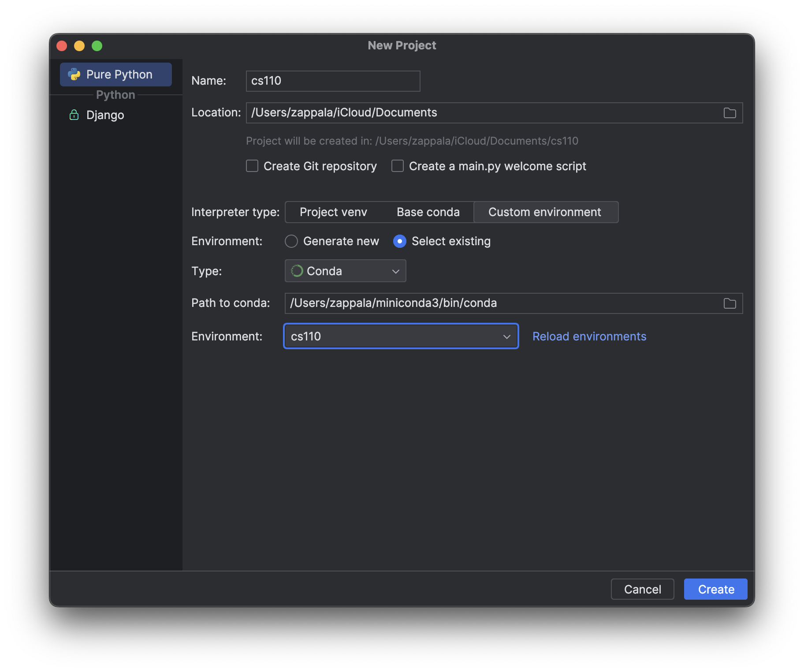Check Create a main.py welcome script

coord(397,166)
